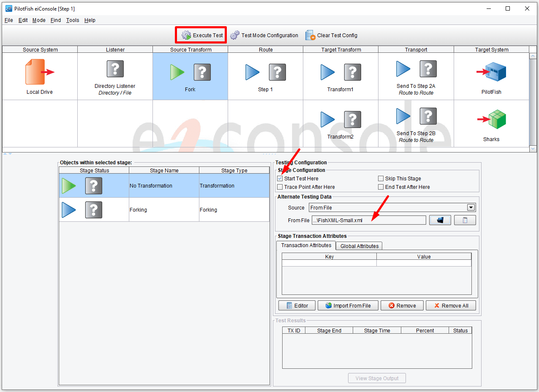Click question-mark icon in Forking row
539x392 pixels.
point(94,210)
